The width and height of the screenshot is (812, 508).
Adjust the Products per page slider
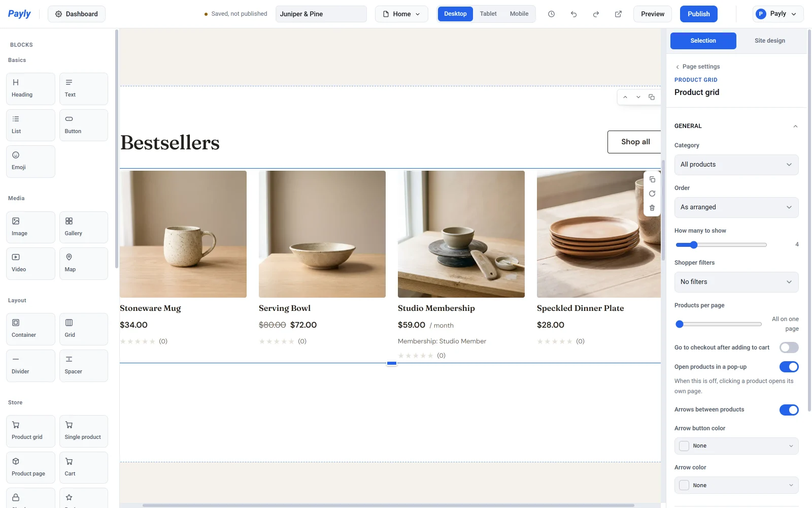tap(719, 324)
